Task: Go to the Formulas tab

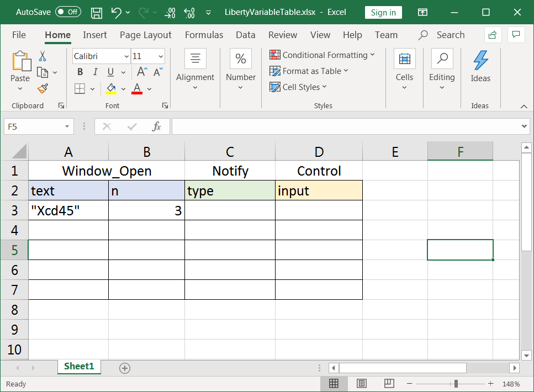Action: (x=204, y=35)
